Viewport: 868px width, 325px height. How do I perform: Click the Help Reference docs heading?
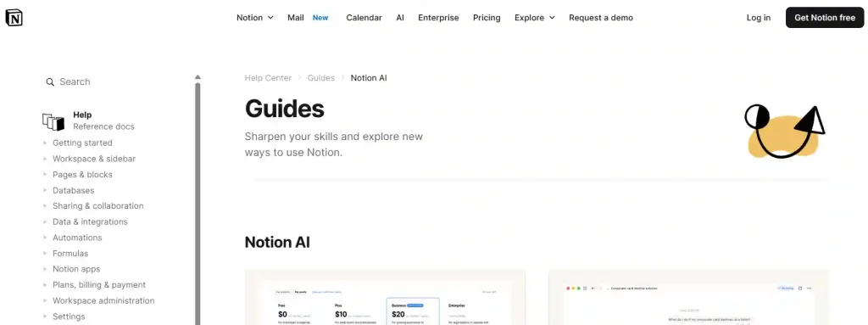pos(103,120)
